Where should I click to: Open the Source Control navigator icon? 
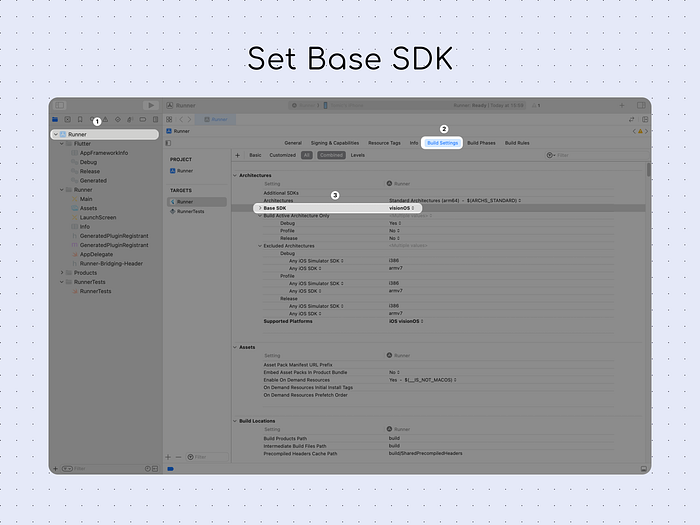point(67,120)
